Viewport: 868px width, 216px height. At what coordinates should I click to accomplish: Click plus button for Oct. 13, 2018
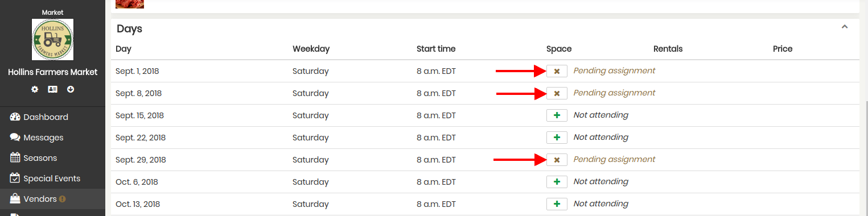pyautogui.click(x=557, y=204)
